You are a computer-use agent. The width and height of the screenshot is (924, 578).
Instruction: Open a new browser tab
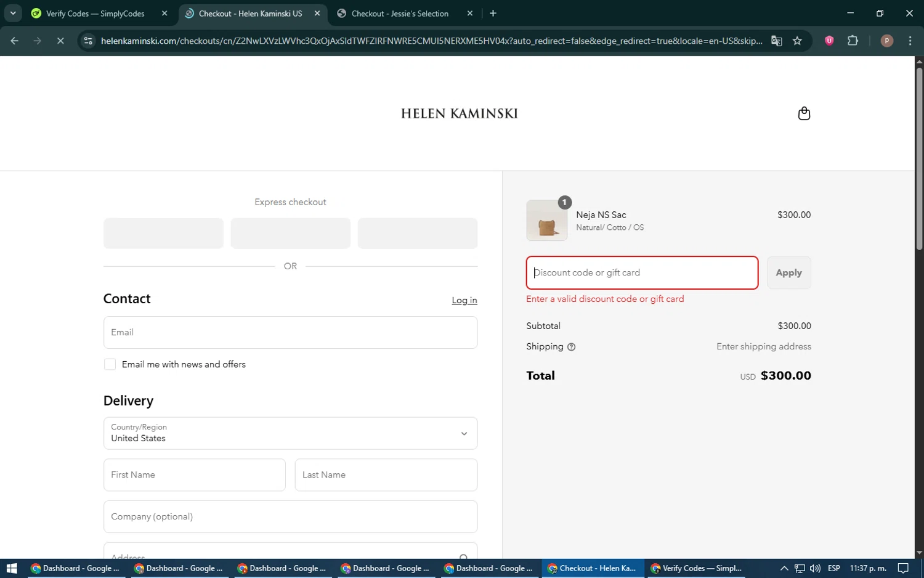point(493,13)
